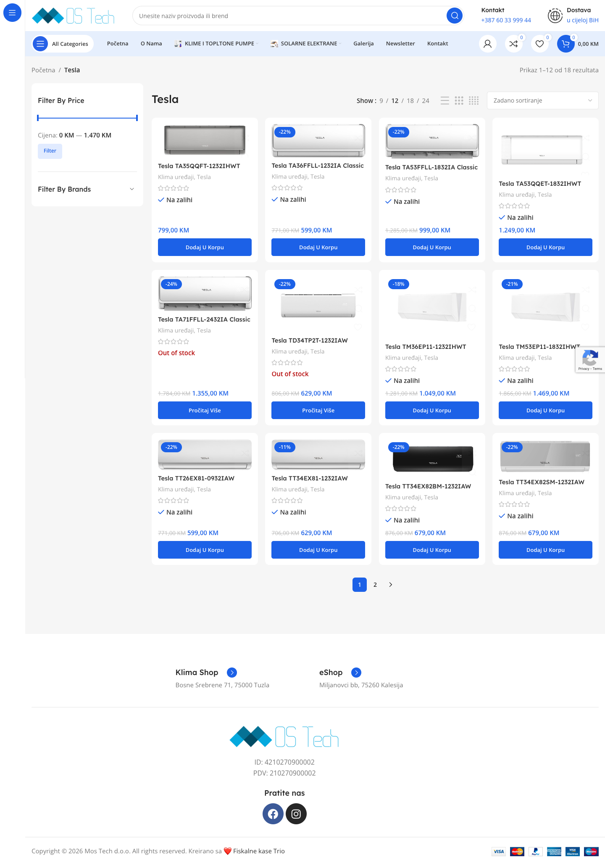The width and height of the screenshot is (605, 868).
Task: Open the hamburger menu in top-left corner
Action: 12,13
